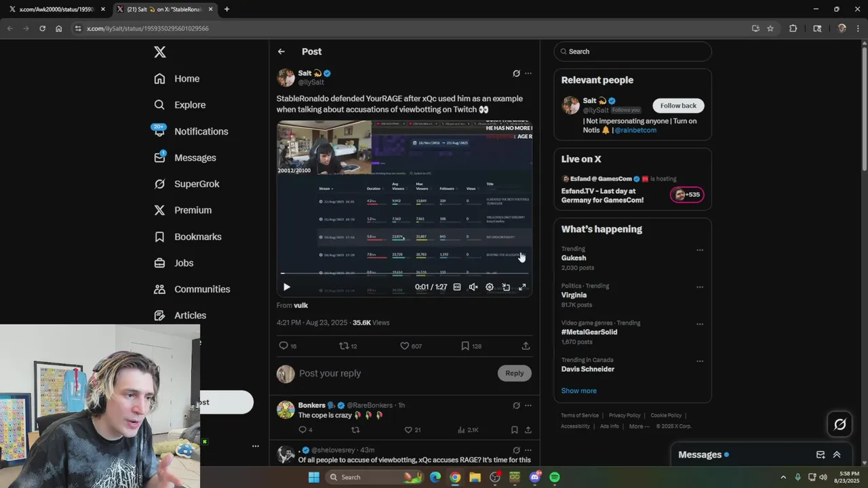Click the Reply button
The image size is (868, 488).
(x=515, y=373)
